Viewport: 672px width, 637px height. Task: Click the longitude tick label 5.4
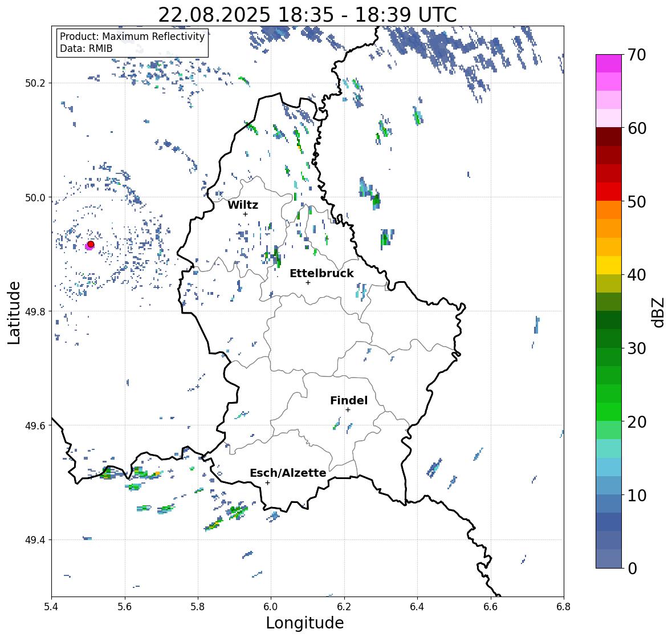51,606
